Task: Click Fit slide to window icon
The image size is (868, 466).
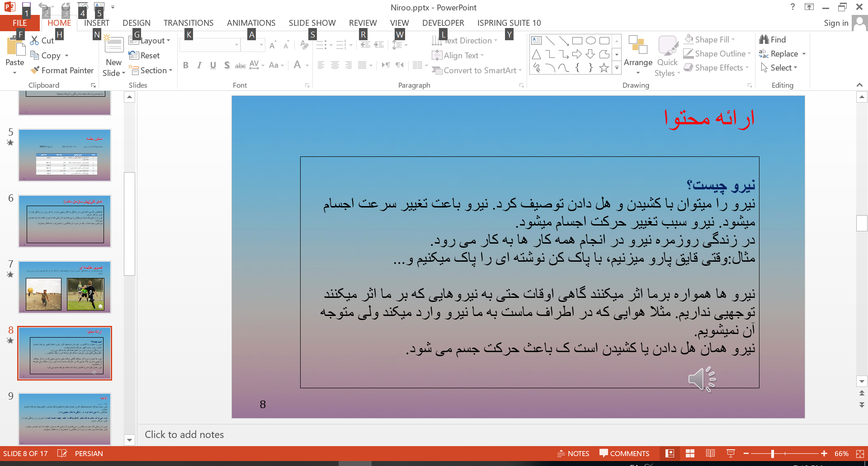Action: [860, 453]
